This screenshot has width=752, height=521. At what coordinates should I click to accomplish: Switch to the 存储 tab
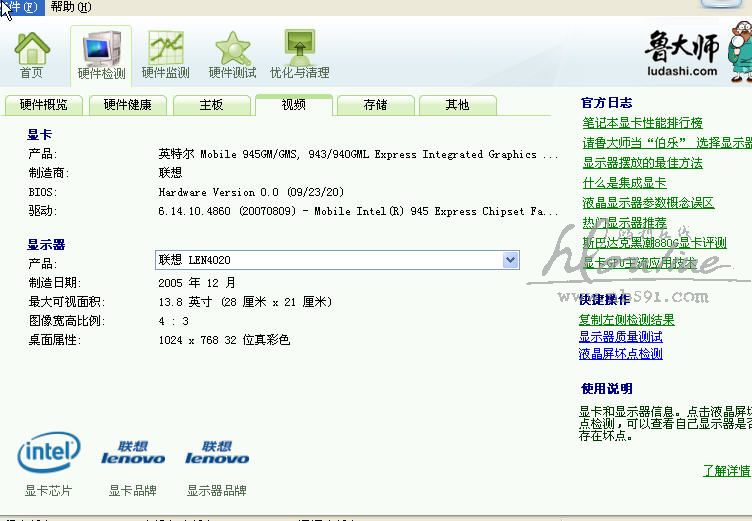point(375,105)
